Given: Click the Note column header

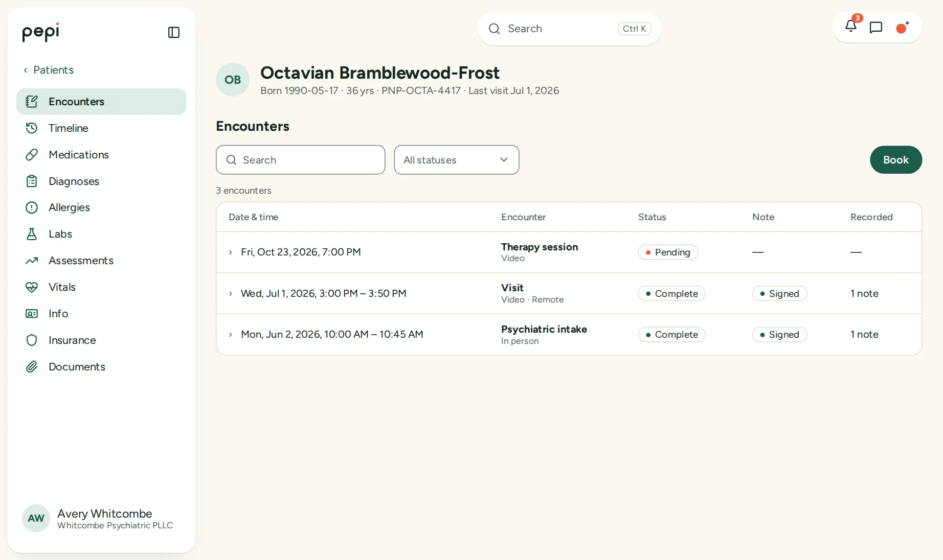Looking at the screenshot, I should 763,217.
